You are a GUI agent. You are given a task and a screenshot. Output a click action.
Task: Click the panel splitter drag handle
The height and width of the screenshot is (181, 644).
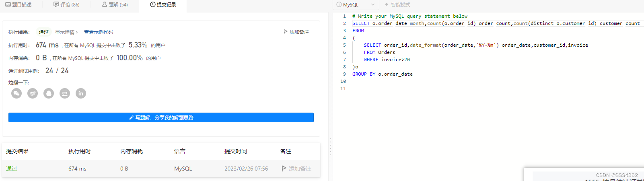pyautogui.click(x=331, y=147)
